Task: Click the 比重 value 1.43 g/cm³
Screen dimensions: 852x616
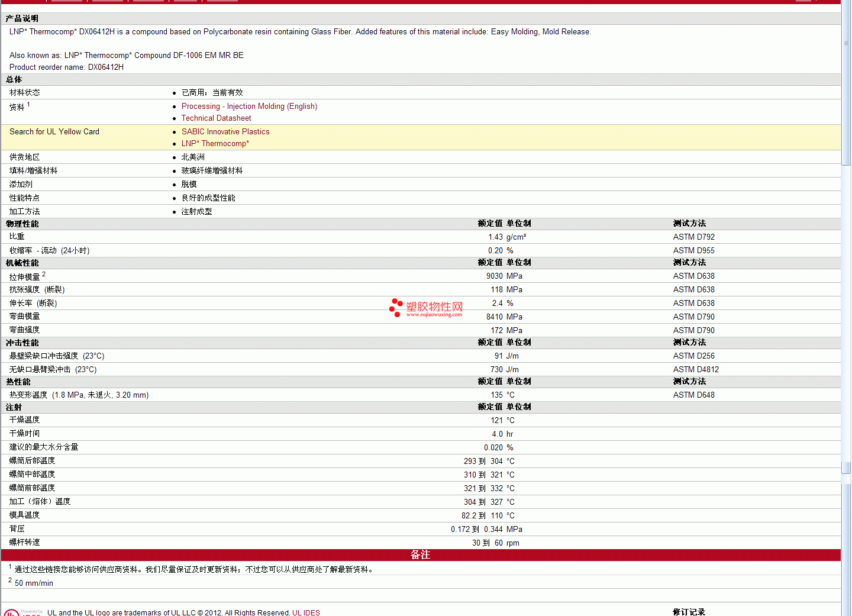Action: [x=507, y=237]
